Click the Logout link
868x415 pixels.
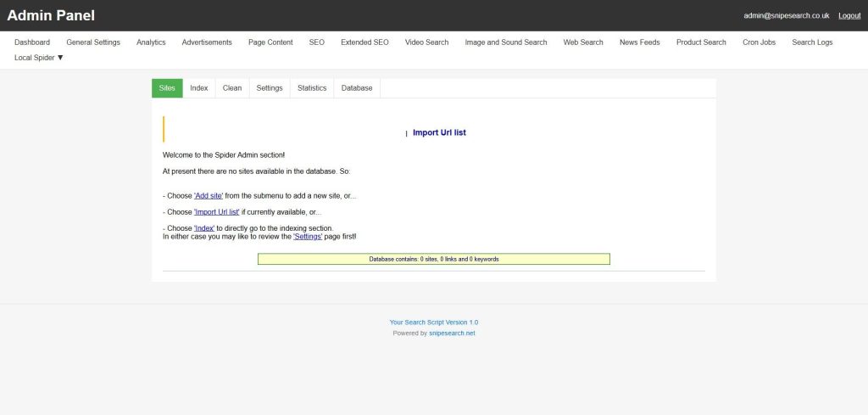click(x=849, y=16)
